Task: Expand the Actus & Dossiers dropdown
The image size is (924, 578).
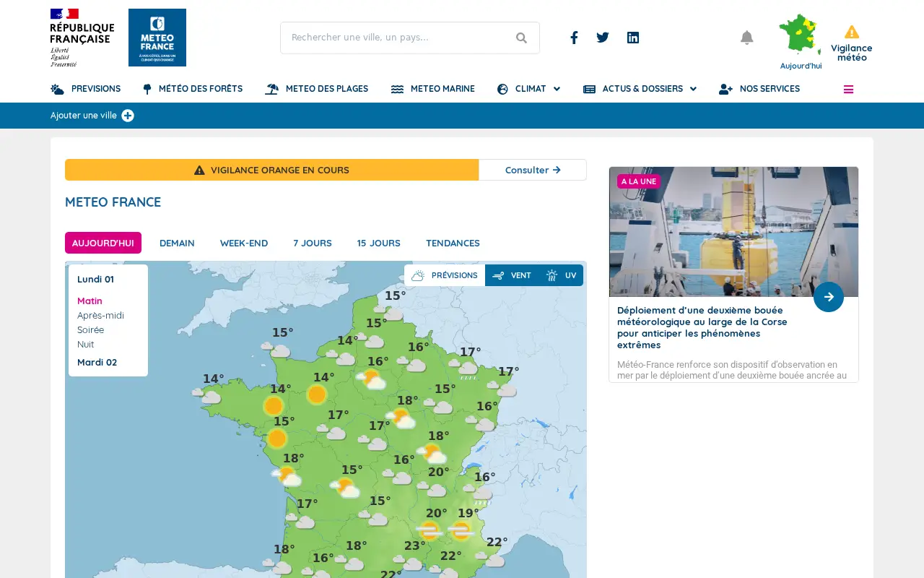Action: (x=640, y=89)
